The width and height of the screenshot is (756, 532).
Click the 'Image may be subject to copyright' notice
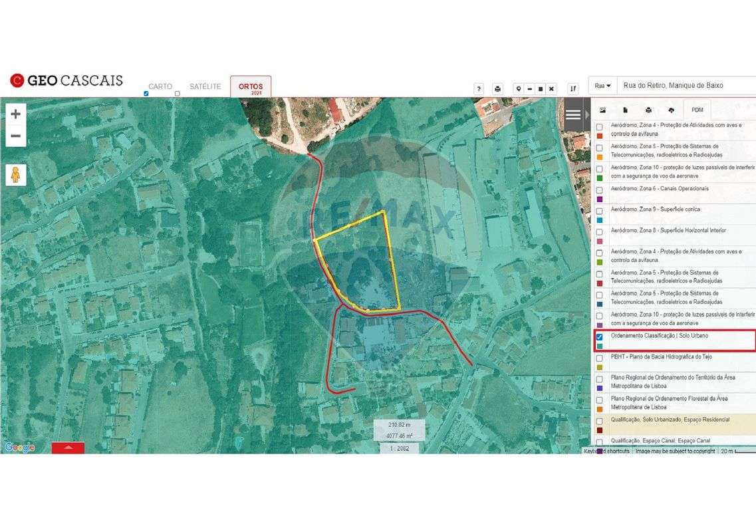(675, 451)
